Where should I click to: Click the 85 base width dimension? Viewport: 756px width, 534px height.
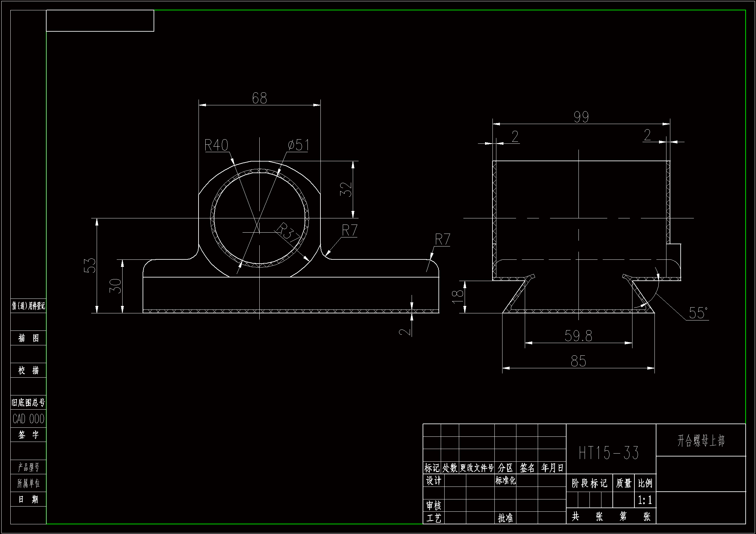[578, 361]
